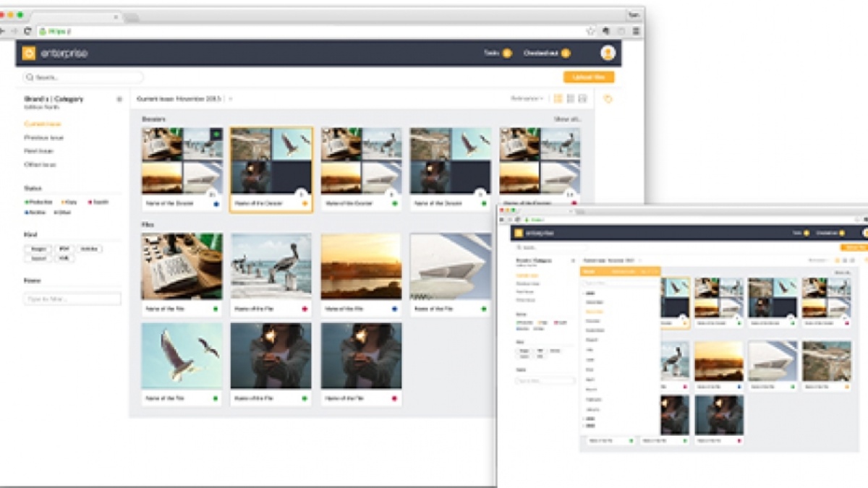The height and width of the screenshot is (488, 868).
Task: Enable the Archive status filter
Action: (35, 211)
